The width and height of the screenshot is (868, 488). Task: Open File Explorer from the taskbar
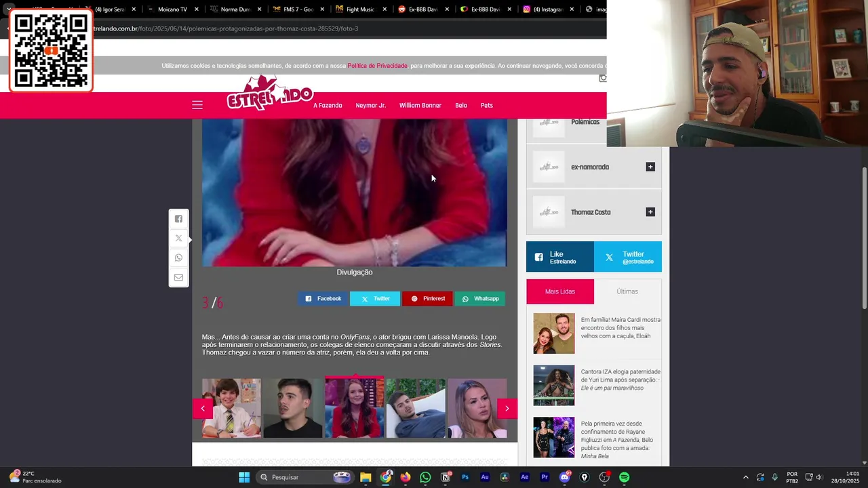click(x=366, y=477)
